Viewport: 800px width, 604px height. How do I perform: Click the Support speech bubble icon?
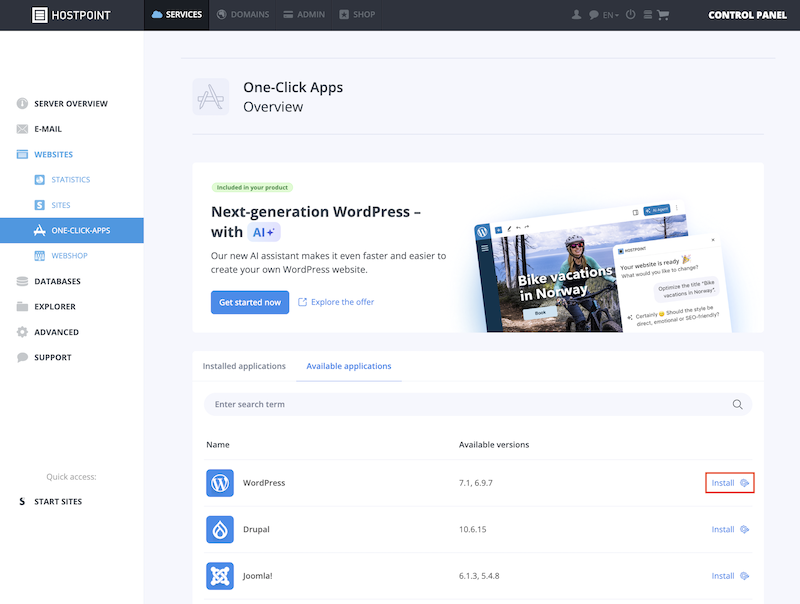(x=22, y=357)
